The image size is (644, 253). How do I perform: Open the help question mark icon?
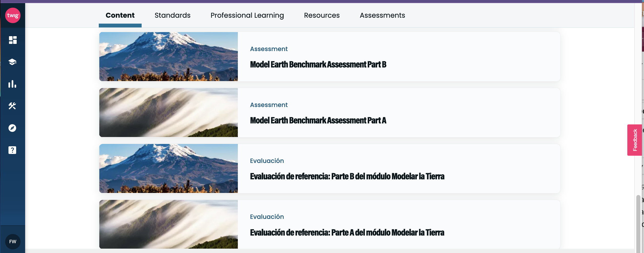coord(12,150)
